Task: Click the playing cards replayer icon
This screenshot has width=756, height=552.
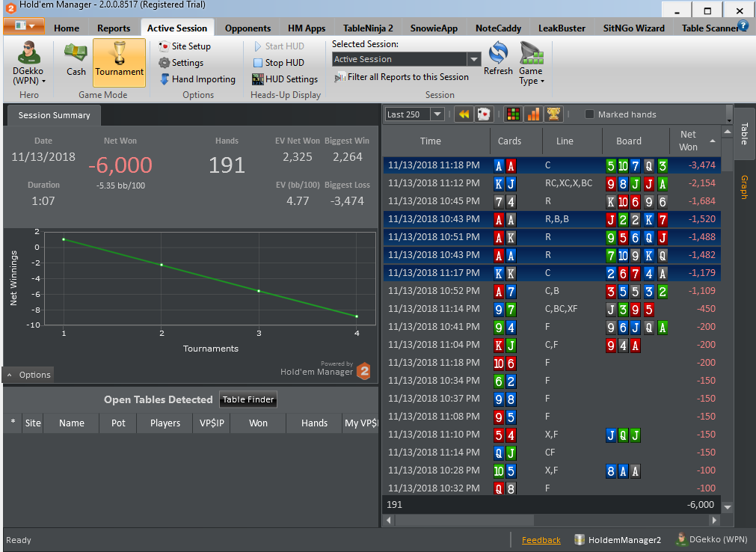Action: click(483, 114)
